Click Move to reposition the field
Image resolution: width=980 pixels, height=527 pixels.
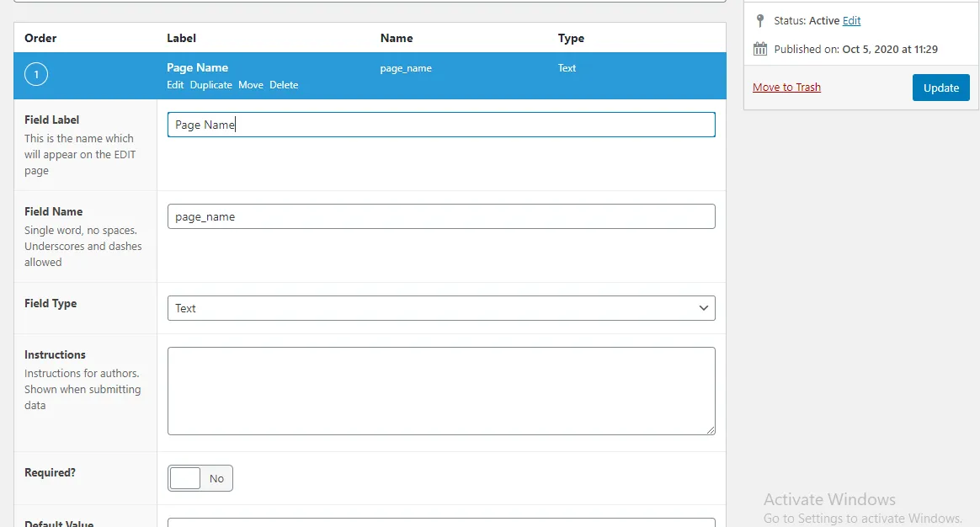pyautogui.click(x=252, y=84)
